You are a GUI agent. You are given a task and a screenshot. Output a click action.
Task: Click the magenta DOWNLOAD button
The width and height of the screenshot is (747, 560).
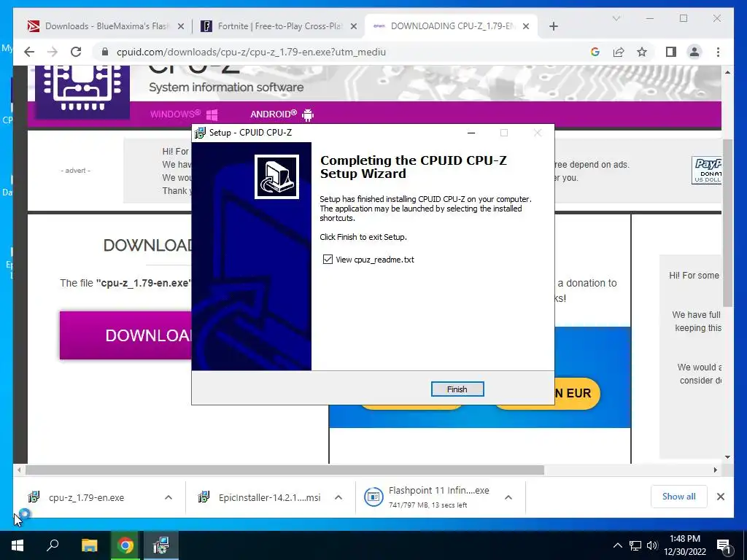tap(125, 335)
